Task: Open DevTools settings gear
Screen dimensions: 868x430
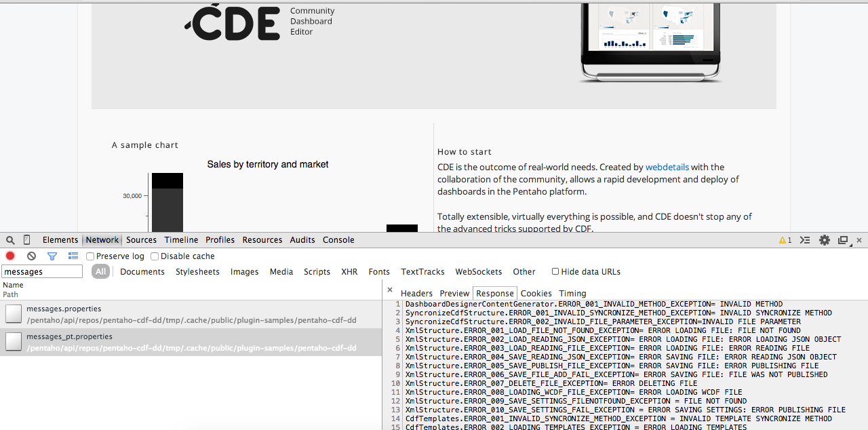Action: click(825, 240)
